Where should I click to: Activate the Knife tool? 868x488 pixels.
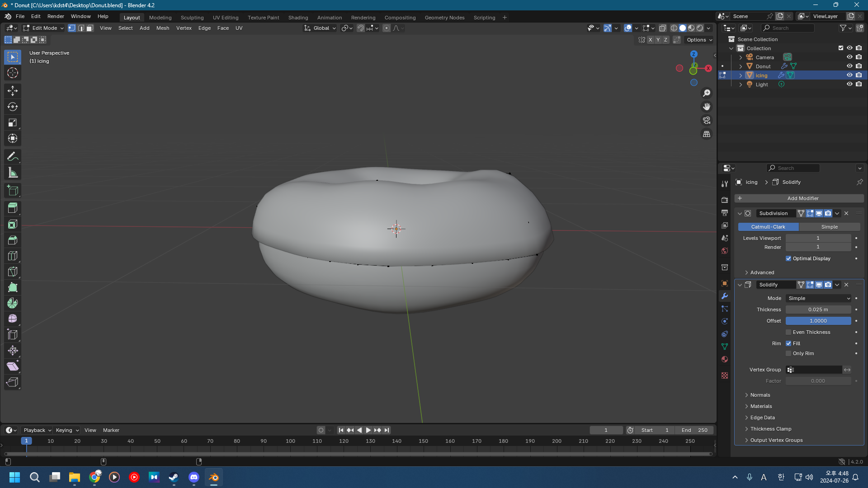[x=13, y=272]
